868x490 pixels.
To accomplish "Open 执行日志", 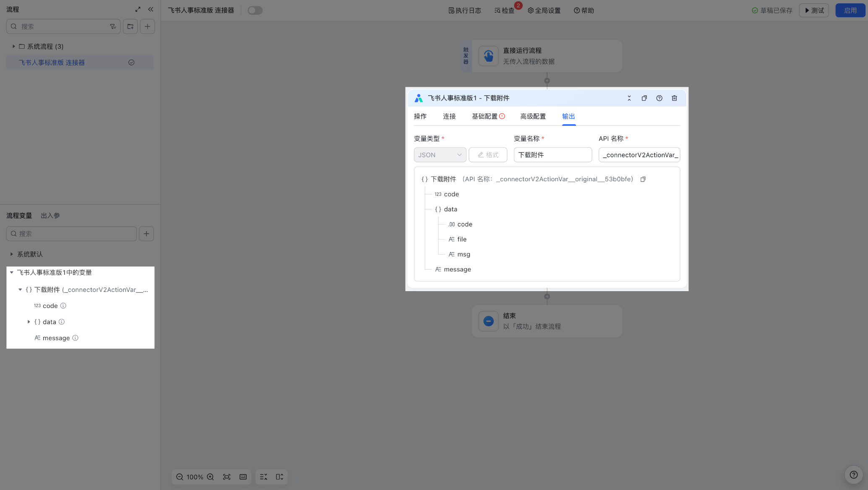I will (x=465, y=10).
